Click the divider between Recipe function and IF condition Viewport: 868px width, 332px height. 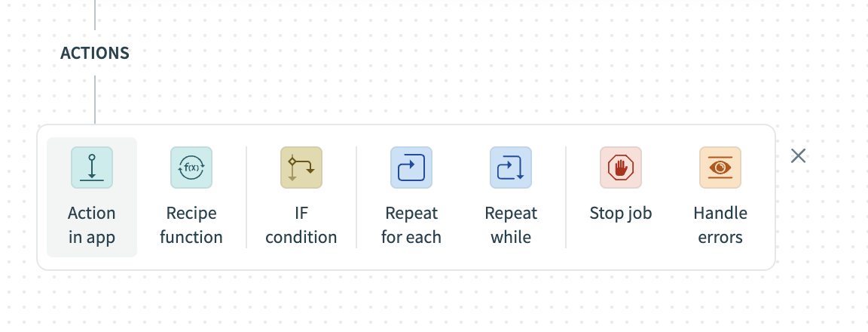[x=246, y=197]
